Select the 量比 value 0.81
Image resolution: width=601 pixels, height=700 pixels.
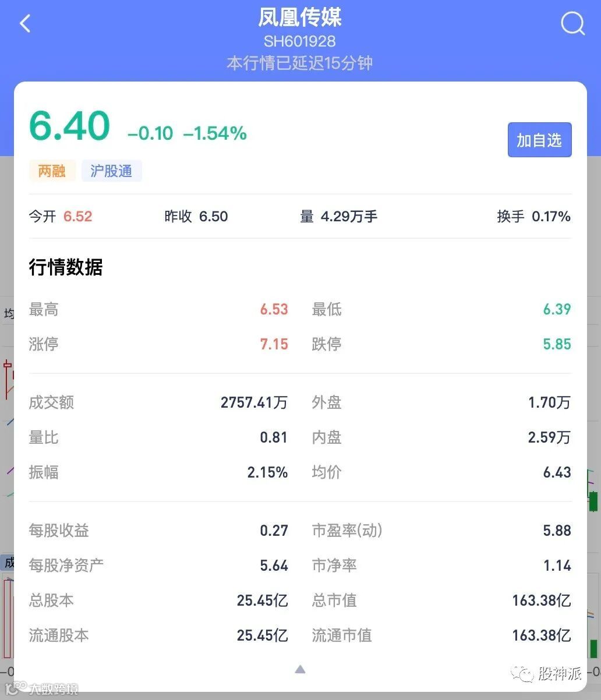tap(274, 437)
